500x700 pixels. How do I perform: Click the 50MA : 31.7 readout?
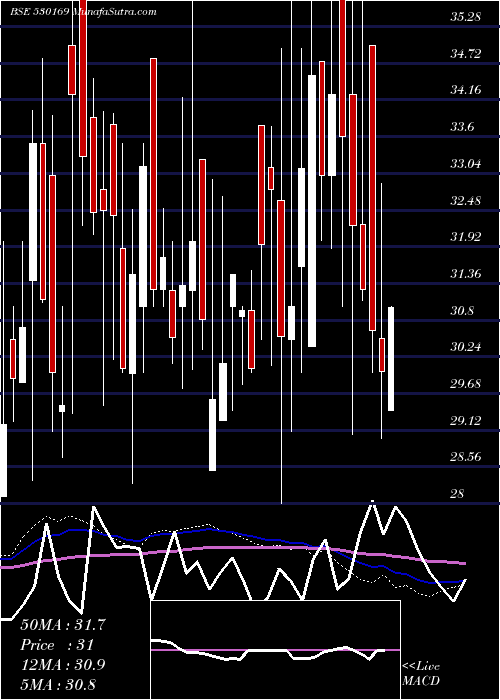pyautogui.click(x=63, y=625)
